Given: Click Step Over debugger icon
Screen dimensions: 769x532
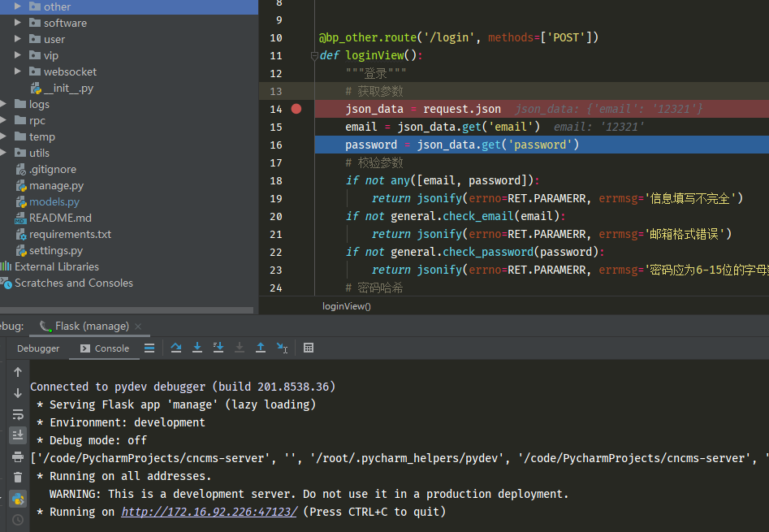Looking at the screenshot, I should pos(176,348).
